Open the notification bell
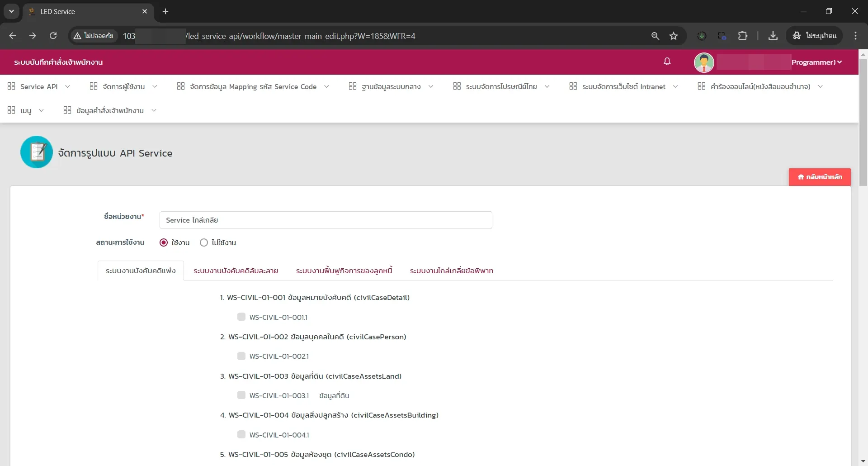The height and width of the screenshot is (466, 868). click(667, 62)
